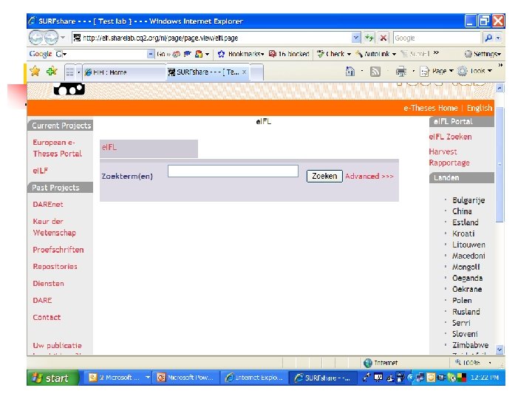Click the magnifier search icon beside Google box
The width and height of the screenshot is (532, 399).
488,38
